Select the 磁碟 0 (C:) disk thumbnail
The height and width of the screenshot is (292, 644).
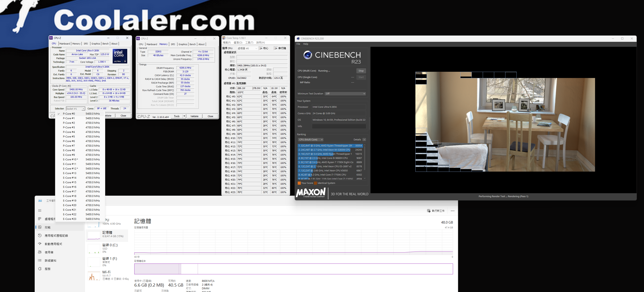point(94,249)
